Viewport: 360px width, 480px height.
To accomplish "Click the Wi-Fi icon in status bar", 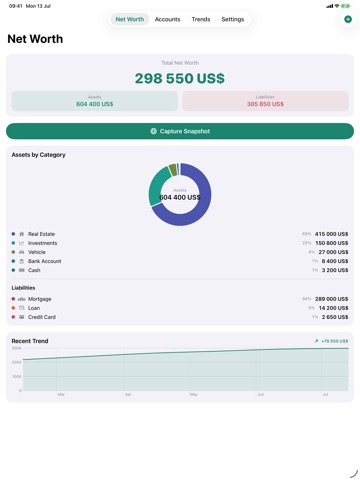I will pos(337,6).
